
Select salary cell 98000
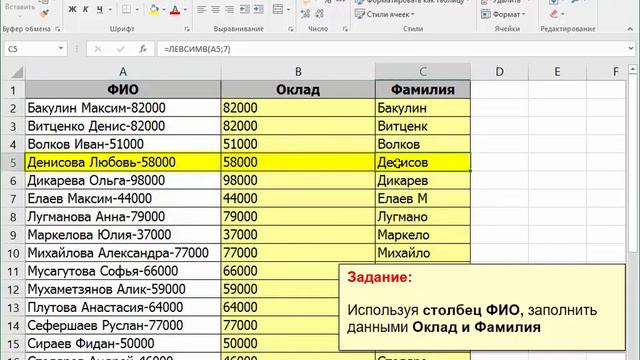click(x=298, y=180)
